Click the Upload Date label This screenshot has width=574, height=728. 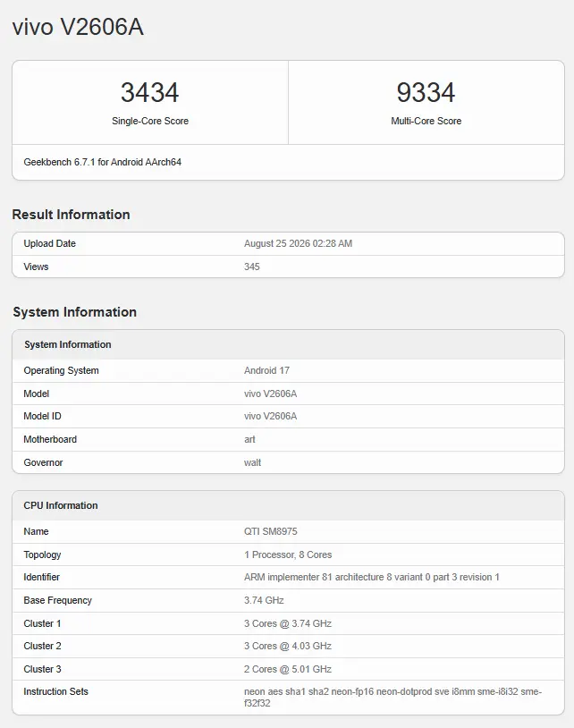pos(50,243)
